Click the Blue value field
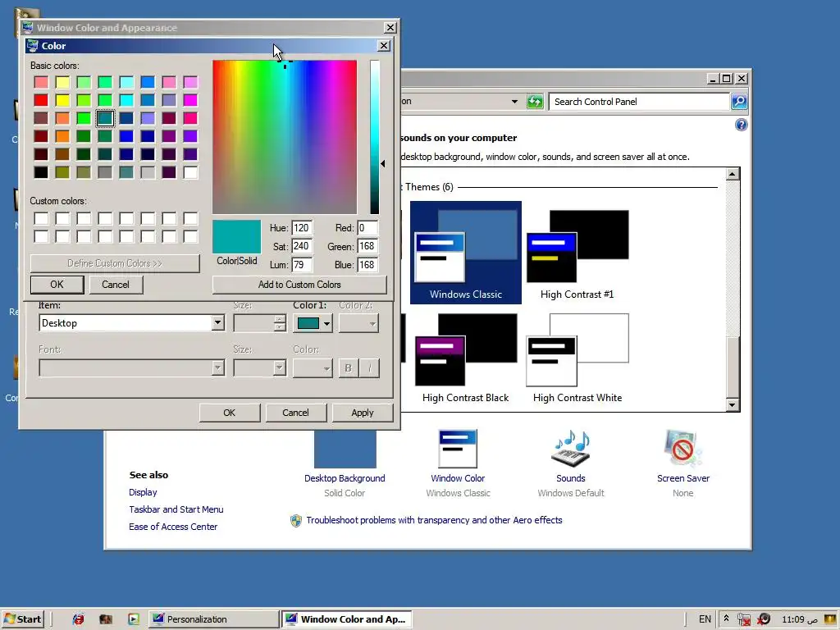Viewport: 840px width, 630px height. [367, 265]
